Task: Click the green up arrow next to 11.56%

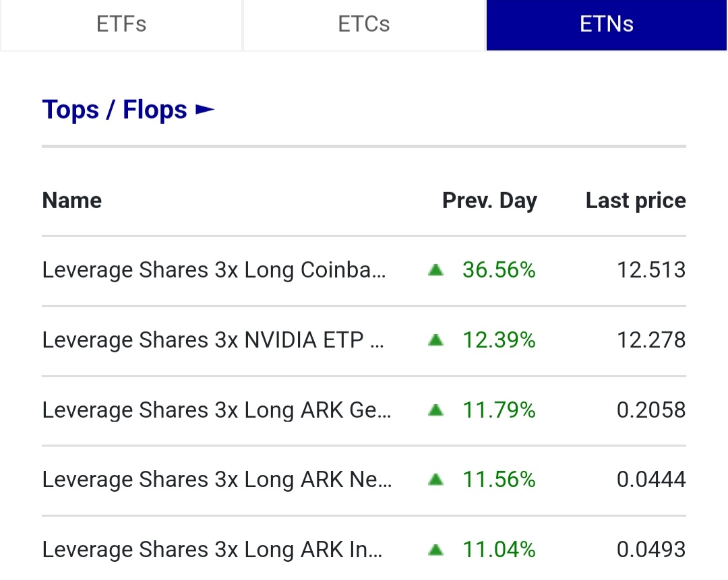Action: pyautogui.click(x=436, y=480)
